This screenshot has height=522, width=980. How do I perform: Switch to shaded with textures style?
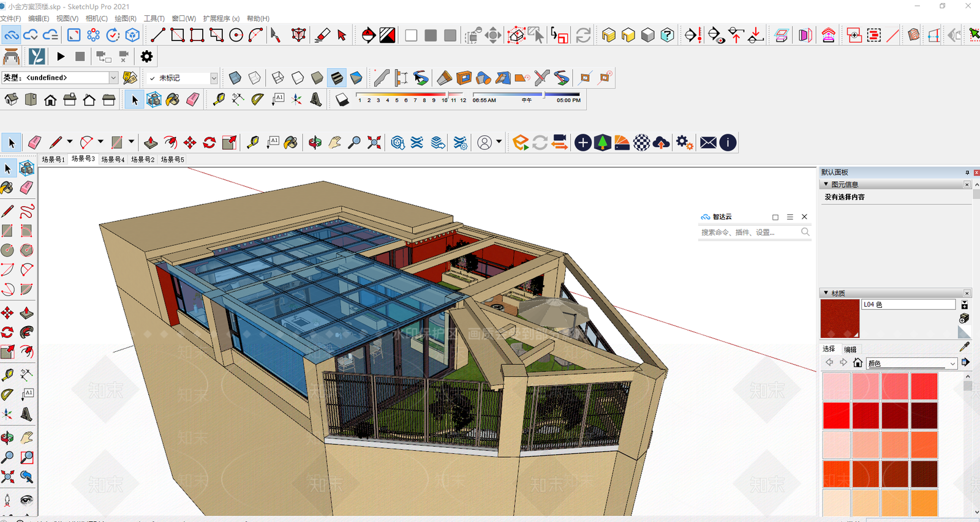[336, 78]
